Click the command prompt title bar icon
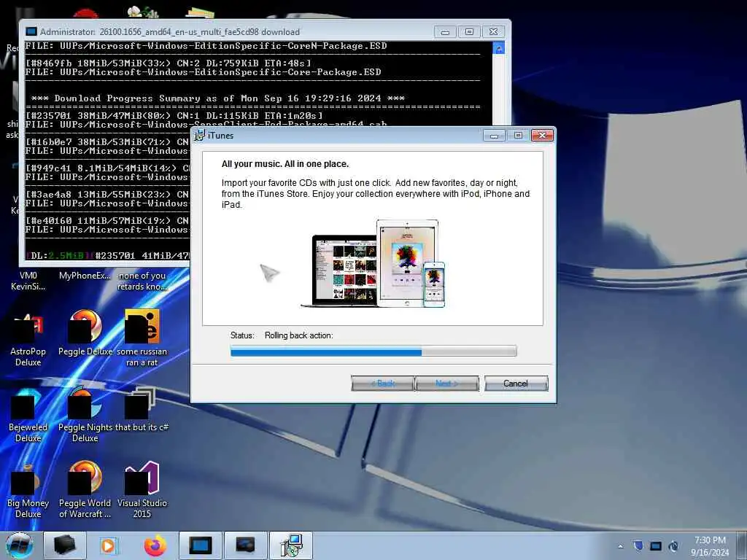Image resolution: width=747 pixels, height=560 pixels. point(31,32)
